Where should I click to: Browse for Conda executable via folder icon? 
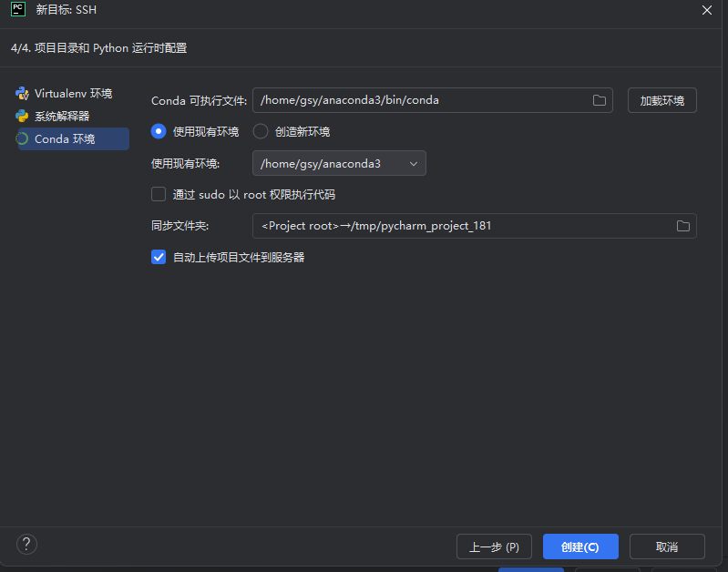(600, 100)
